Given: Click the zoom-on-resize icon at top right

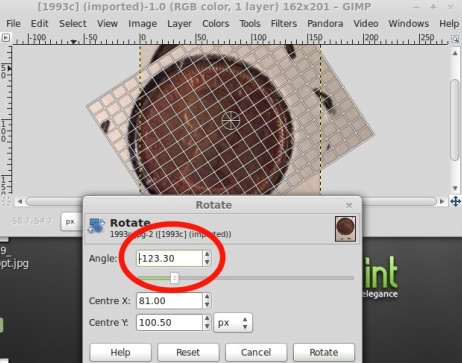Looking at the screenshot, I should [x=455, y=39].
